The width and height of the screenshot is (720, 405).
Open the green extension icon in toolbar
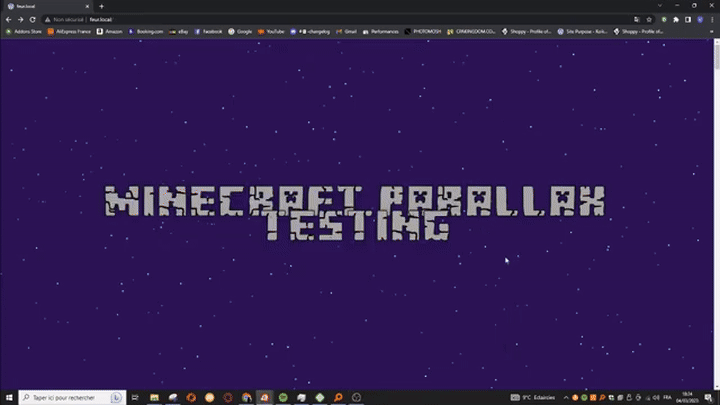coord(664,20)
